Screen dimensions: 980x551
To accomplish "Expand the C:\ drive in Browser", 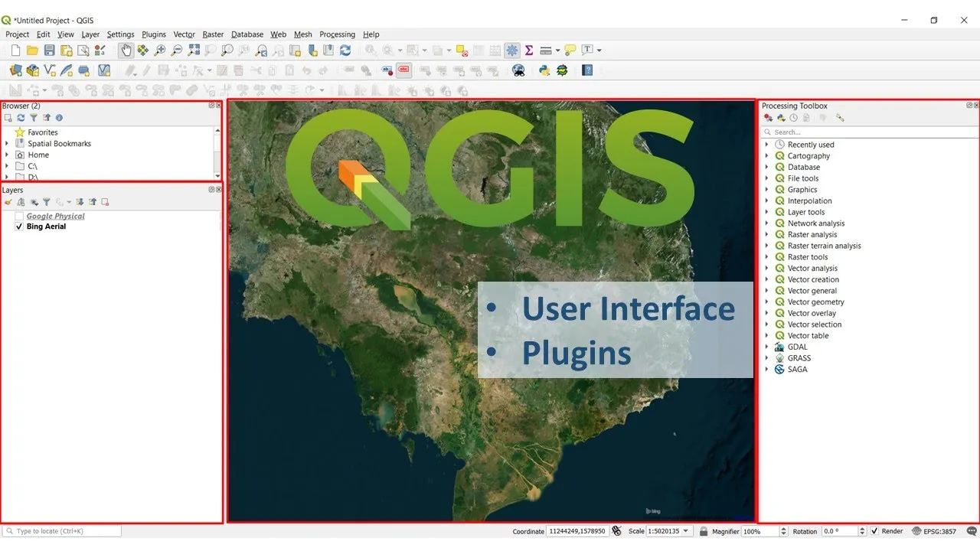I will (7, 166).
